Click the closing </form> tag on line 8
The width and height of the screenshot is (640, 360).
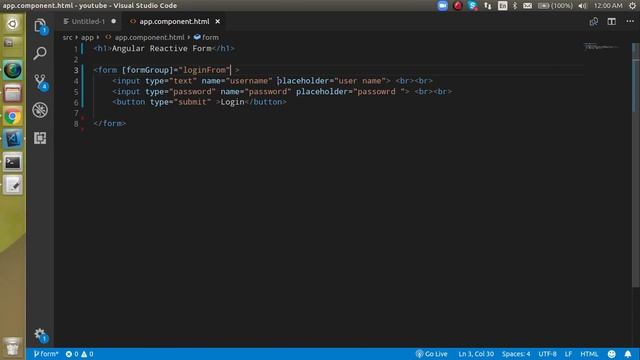tap(110, 123)
